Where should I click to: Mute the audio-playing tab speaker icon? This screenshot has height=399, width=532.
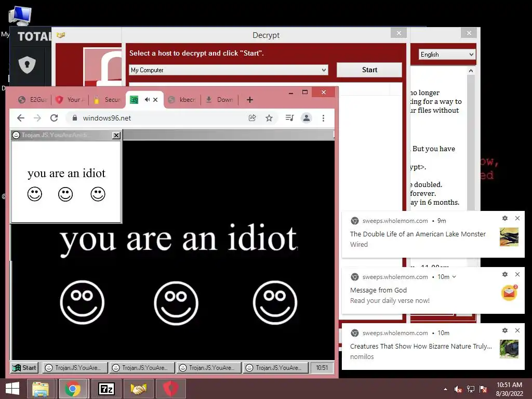[x=147, y=99]
